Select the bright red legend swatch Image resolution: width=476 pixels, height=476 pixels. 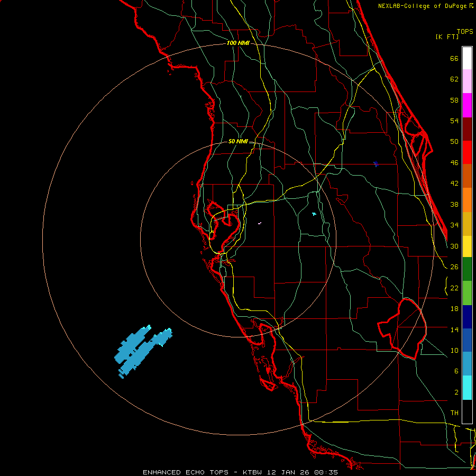pos(467,152)
